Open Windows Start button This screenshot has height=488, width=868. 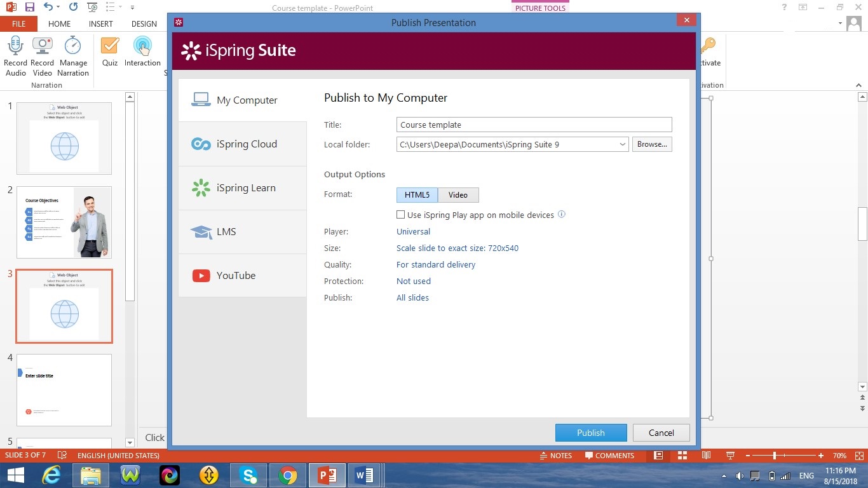(15, 475)
